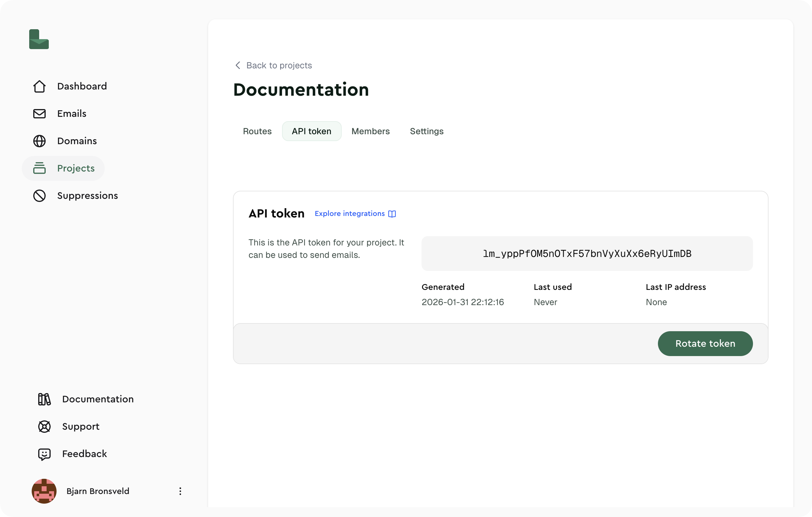This screenshot has width=812, height=517.
Task: Click the Feedback smiley icon
Action: [44, 454]
